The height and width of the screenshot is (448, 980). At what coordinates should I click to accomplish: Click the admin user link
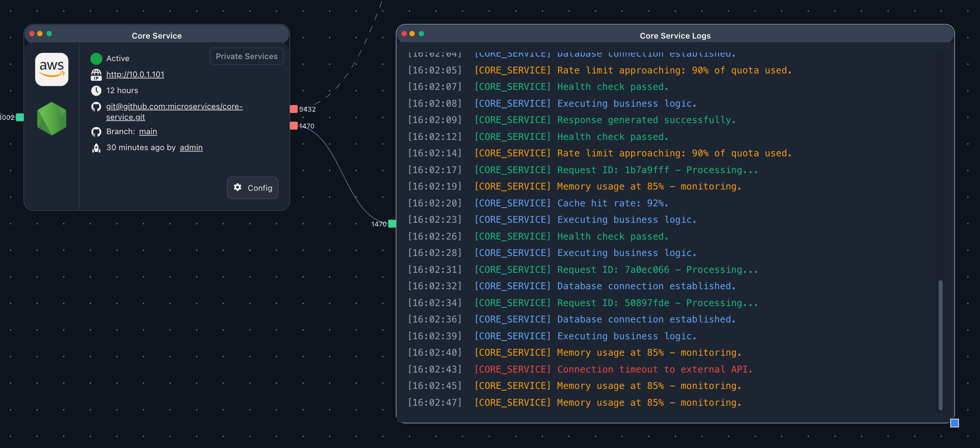coord(191,147)
